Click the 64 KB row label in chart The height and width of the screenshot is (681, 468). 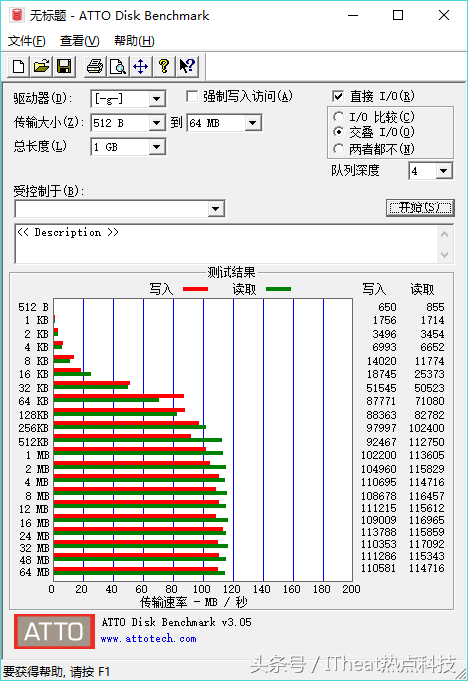click(x=34, y=401)
